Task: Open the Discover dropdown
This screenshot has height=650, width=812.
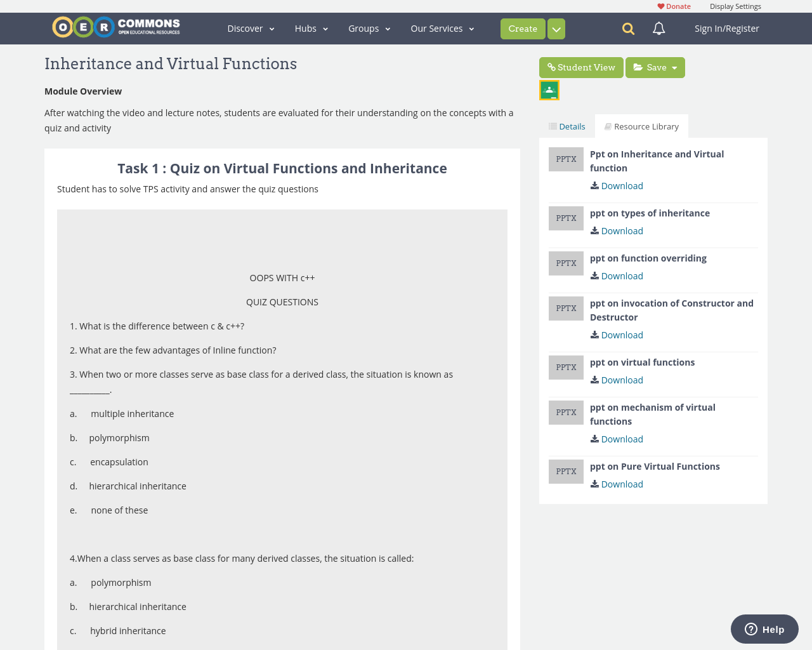Action: coord(251,28)
